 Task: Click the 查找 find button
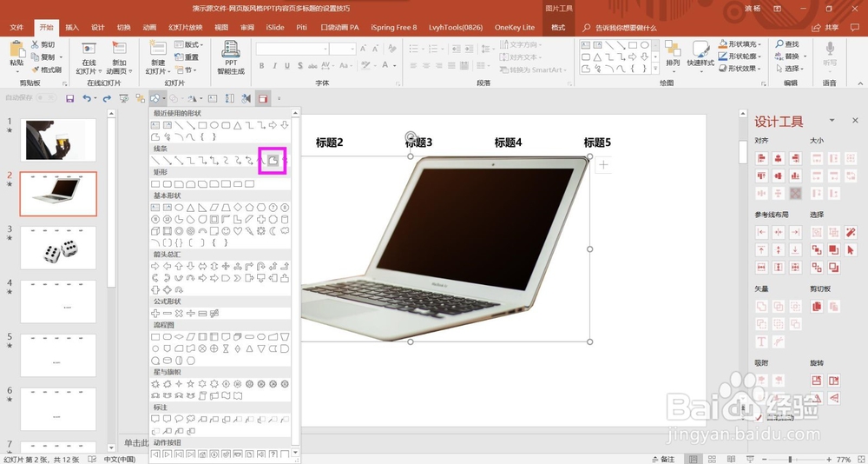tap(788, 43)
